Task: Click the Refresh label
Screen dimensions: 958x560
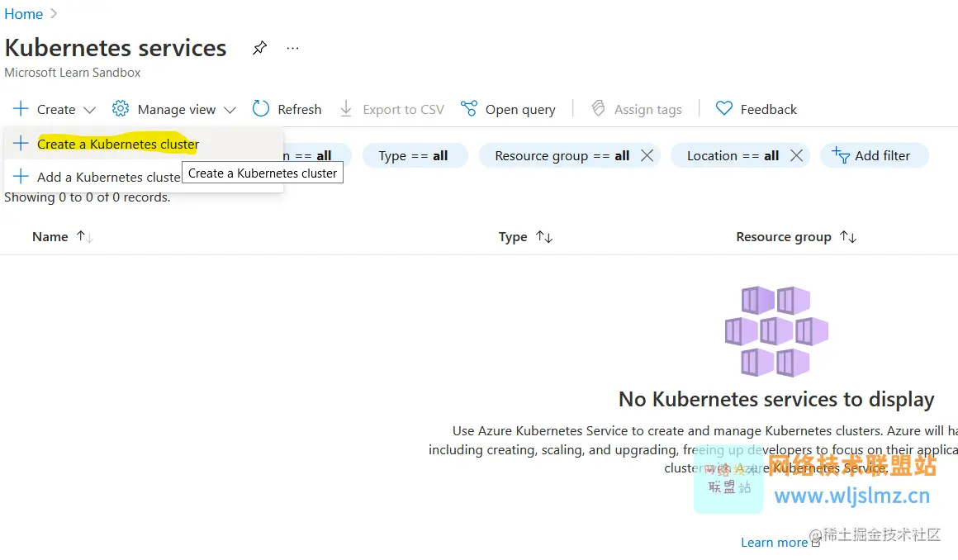Action: (x=299, y=109)
